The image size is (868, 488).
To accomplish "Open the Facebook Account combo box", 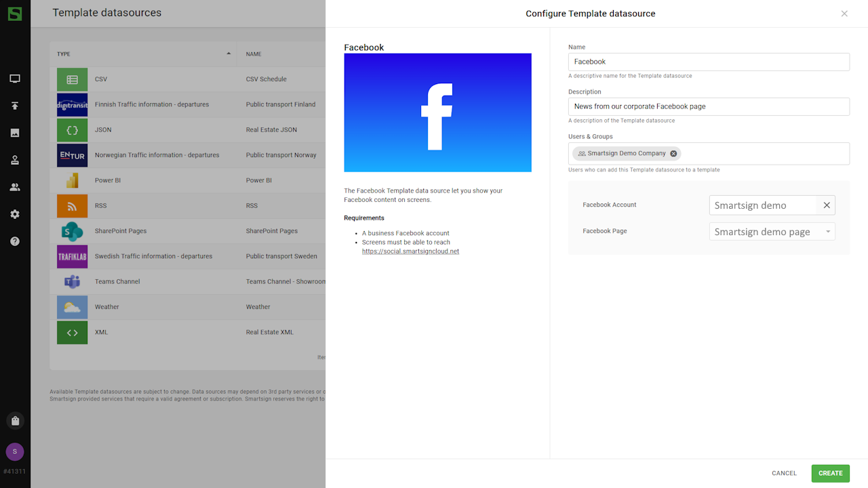I will pyautogui.click(x=763, y=205).
